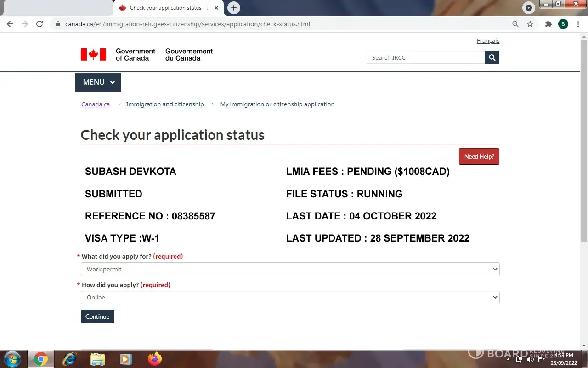Open My immigration or citizenship application link
Screen dimensions: 588x368
(277, 104)
